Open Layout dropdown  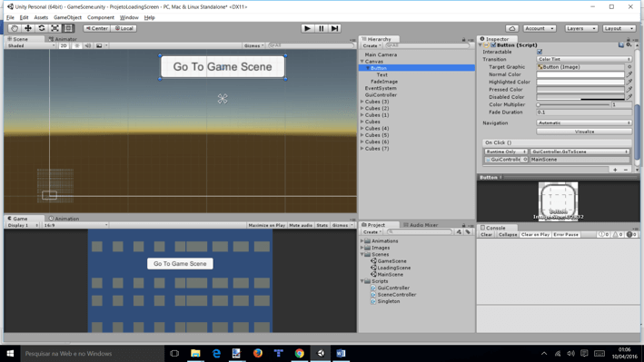tap(619, 28)
